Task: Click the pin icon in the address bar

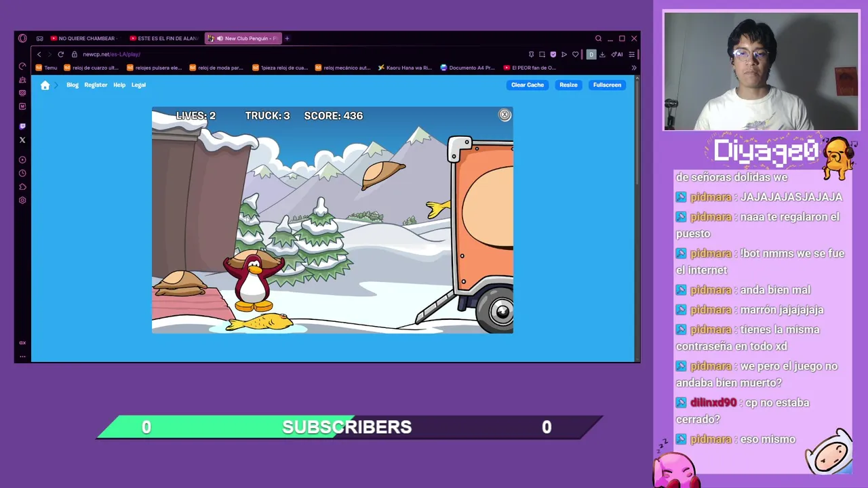Action: (531, 54)
